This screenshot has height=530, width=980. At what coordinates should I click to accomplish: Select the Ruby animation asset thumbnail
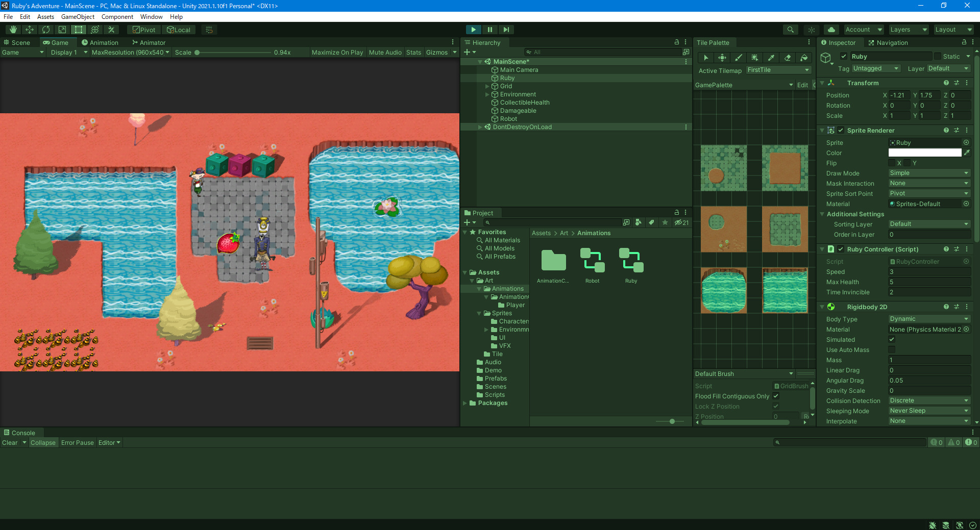[631, 260]
